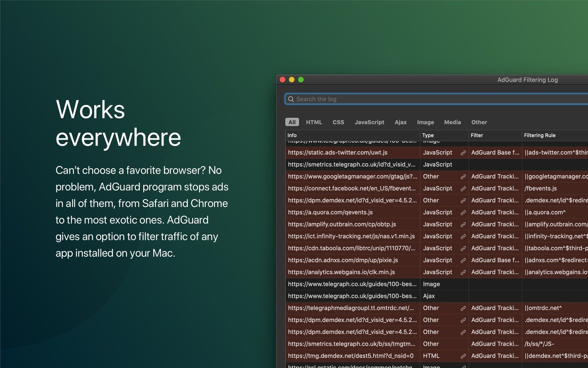This screenshot has height=368, width=588.
Task: Click link icon for analytics.webgains.io row
Action: pos(463,273)
